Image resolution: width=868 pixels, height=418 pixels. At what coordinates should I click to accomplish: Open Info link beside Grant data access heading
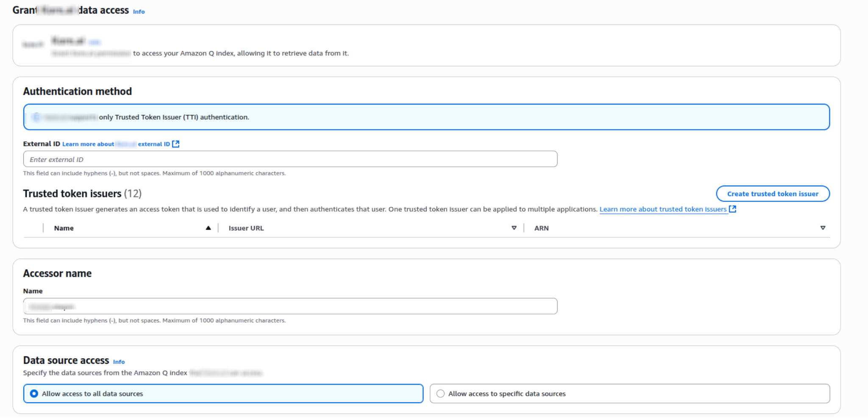(x=139, y=12)
